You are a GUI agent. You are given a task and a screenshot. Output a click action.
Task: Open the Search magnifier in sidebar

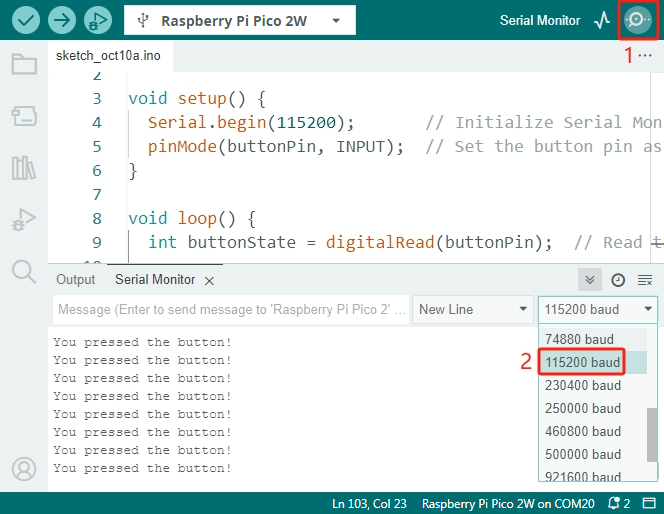coord(24,271)
